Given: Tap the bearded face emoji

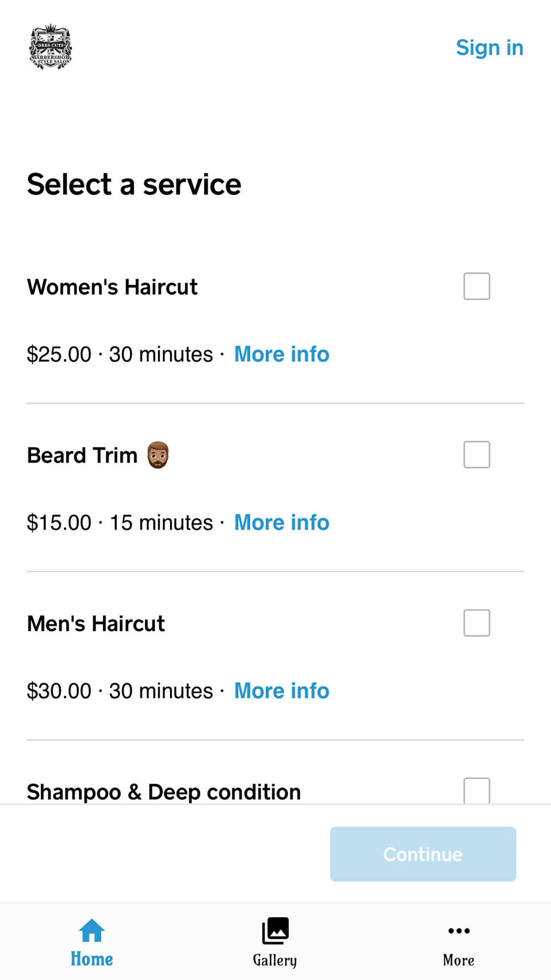Looking at the screenshot, I should coord(158,455).
